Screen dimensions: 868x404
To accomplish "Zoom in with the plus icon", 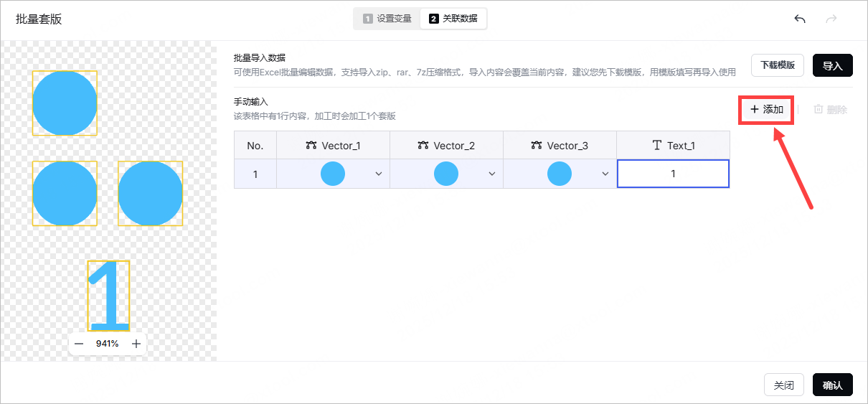I will coord(136,344).
